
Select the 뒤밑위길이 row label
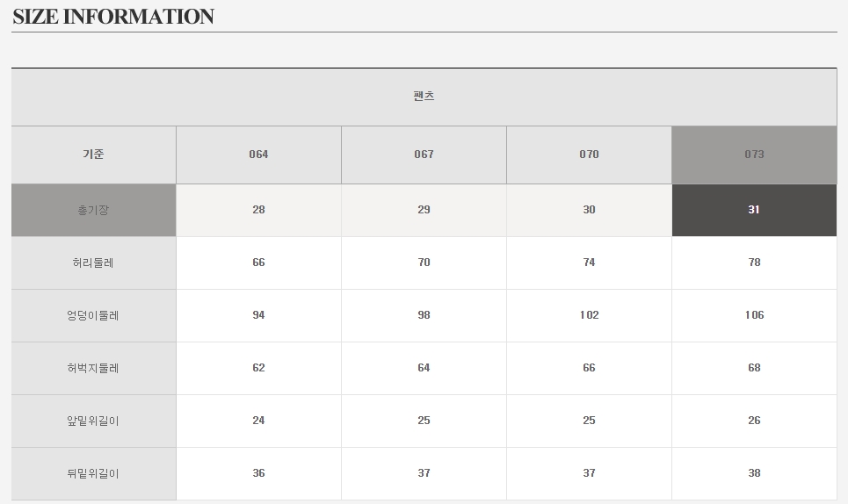(x=93, y=473)
